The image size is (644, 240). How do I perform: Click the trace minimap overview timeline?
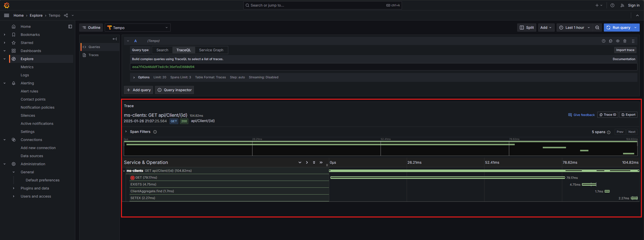point(381,148)
